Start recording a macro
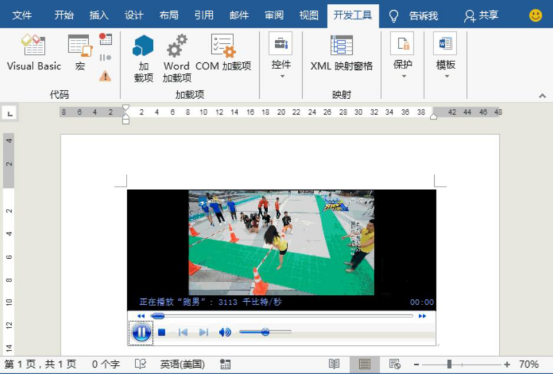Screen dimensions: 554x374 pos(105,39)
